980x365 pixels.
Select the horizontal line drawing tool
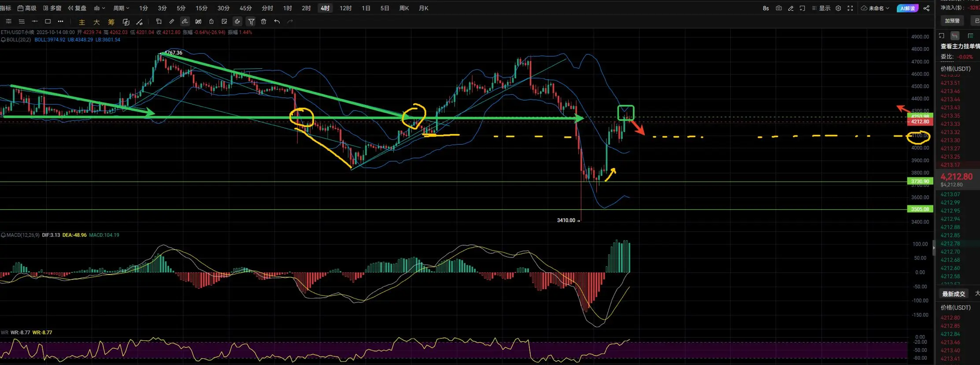(x=35, y=21)
